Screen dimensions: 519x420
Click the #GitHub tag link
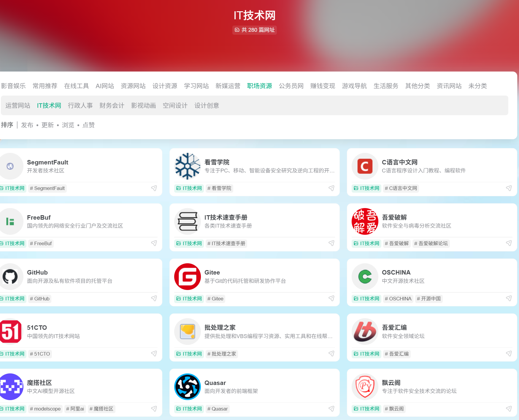39,299
